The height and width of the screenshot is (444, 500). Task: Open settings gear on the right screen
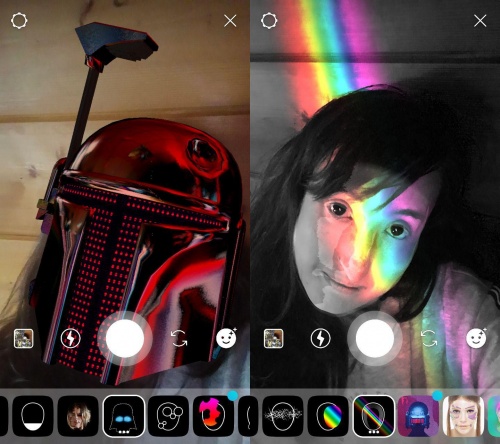(269, 21)
